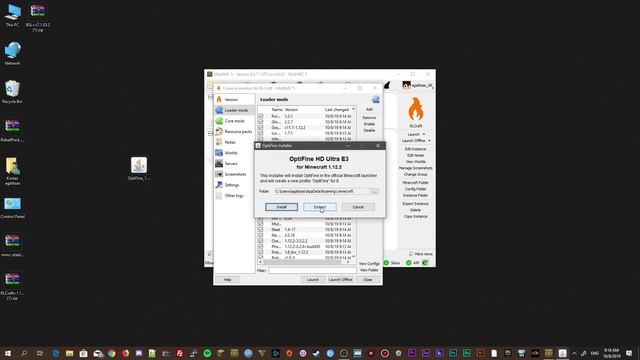Click the Remove button in Loader mods
The image size is (640, 360).
[x=369, y=118]
